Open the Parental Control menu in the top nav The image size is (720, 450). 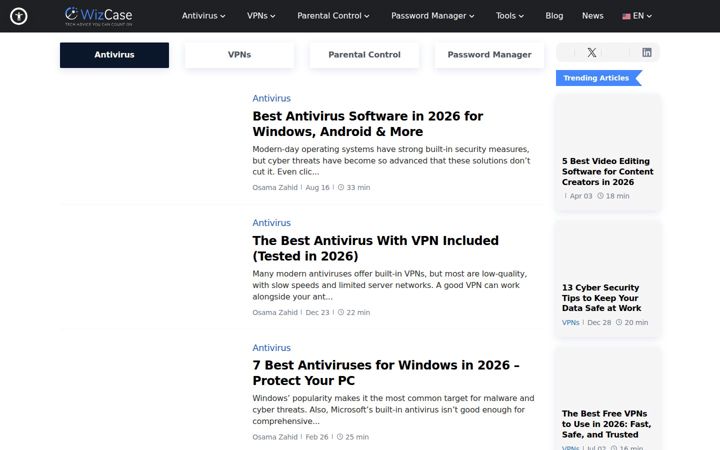pyautogui.click(x=333, y=16)
